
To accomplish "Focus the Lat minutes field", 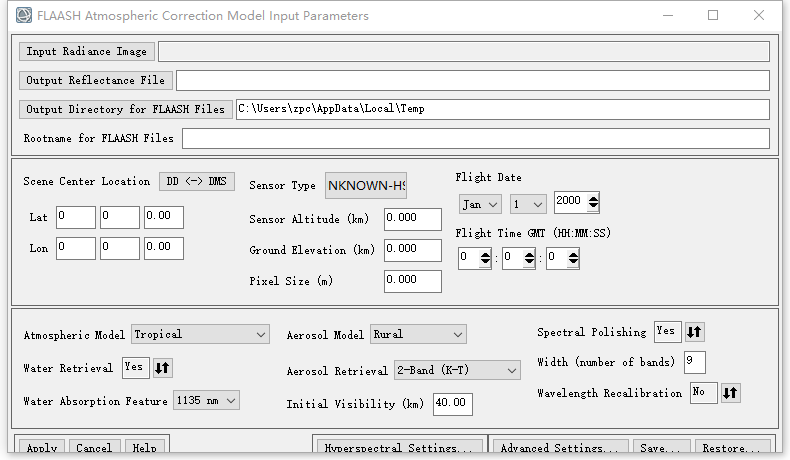I will [119, 217].
